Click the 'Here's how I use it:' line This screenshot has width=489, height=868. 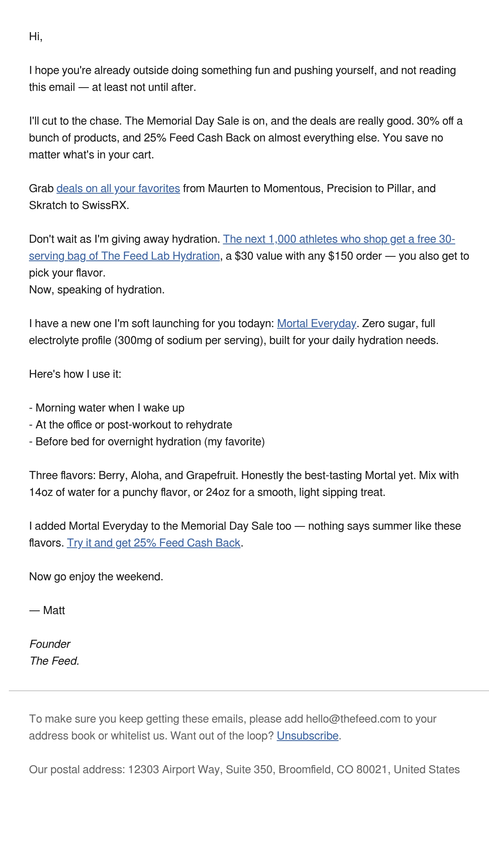[x=75, y=374]
